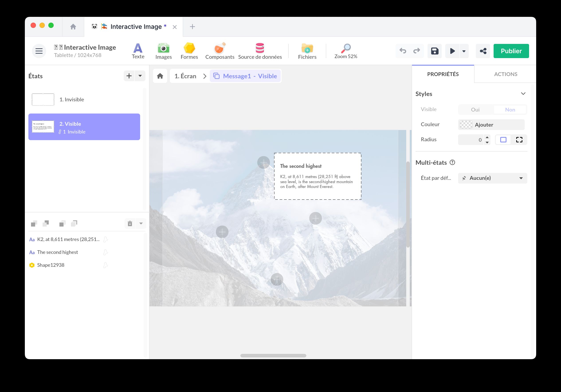Image resolution: width=561 pixels, height=392 pixels.
Task: Click the undo arrow
Action: point(403,51)
